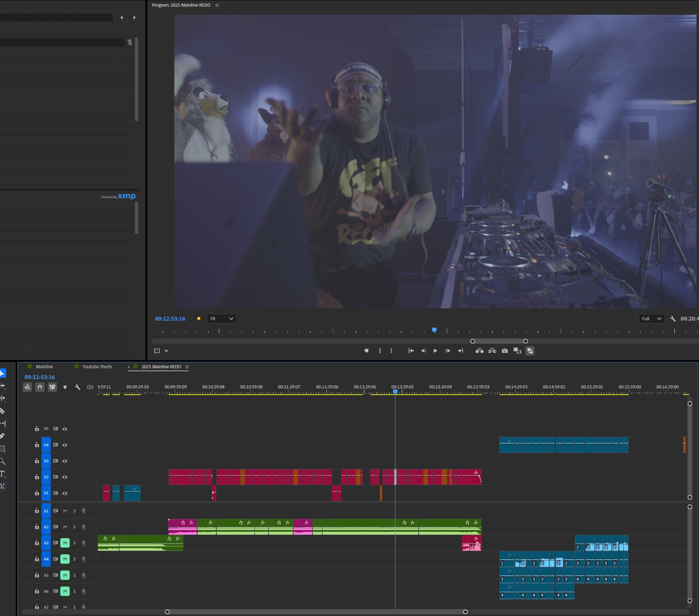Hide track V2 using eye icon
699x616 pixels.
(x=65, y=477)
